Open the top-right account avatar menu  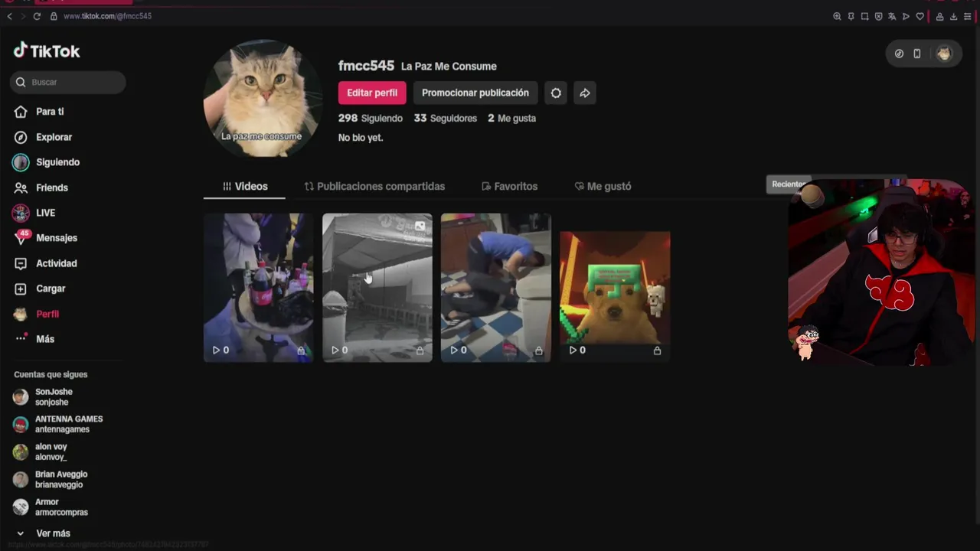click(x=944, y=54)
